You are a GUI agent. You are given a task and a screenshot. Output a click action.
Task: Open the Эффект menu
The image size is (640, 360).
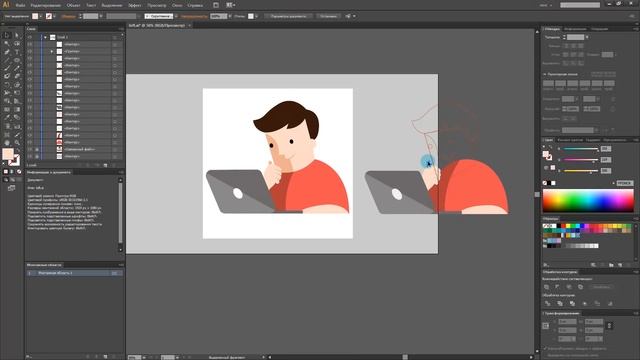[135, 5]
